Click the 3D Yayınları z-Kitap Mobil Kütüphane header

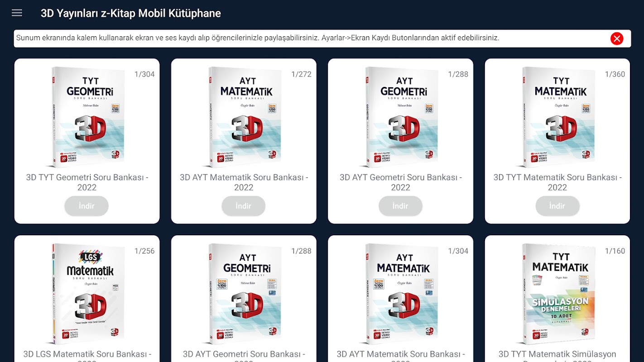tap(131, 14)
